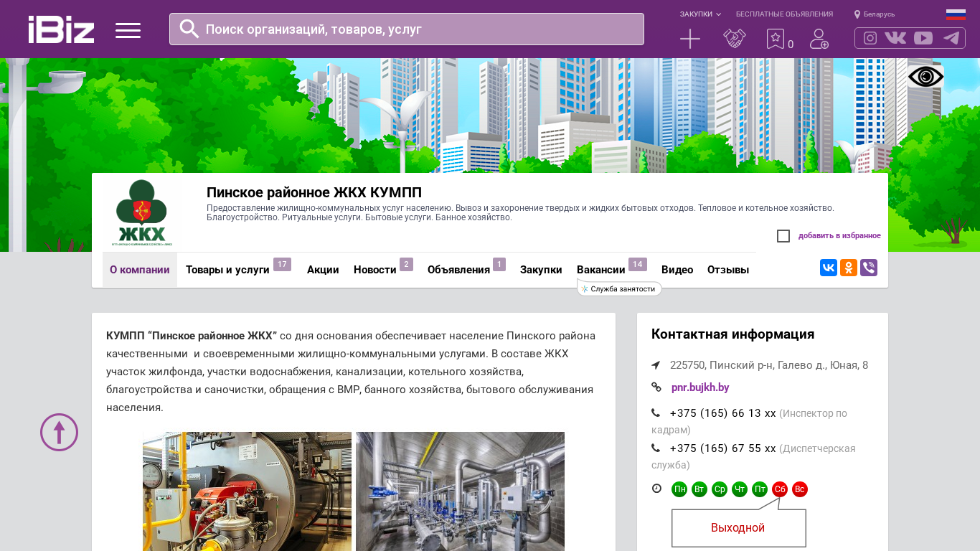The height and width of the screenshot is (551, 980).
Task: Open the pipe room photo
Action: 460,491
